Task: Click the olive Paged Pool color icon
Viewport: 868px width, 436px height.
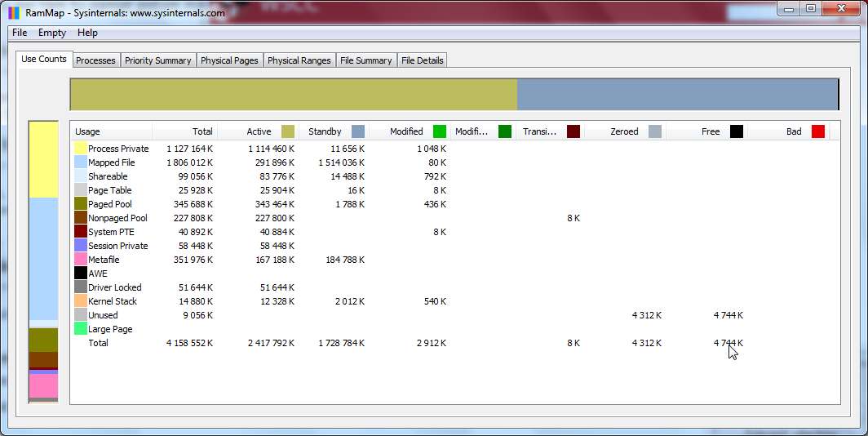Action: coord(80,204)
